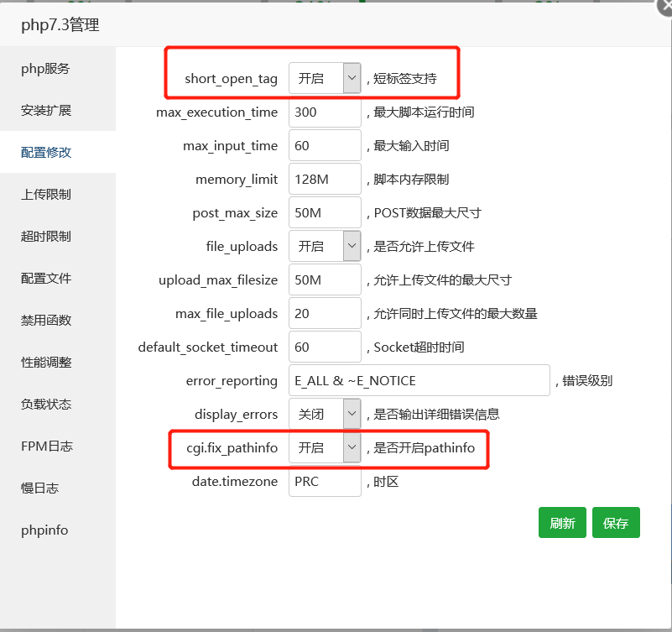View the FPM日志 tab
This screenshot has width=672, height=632.
47,447
